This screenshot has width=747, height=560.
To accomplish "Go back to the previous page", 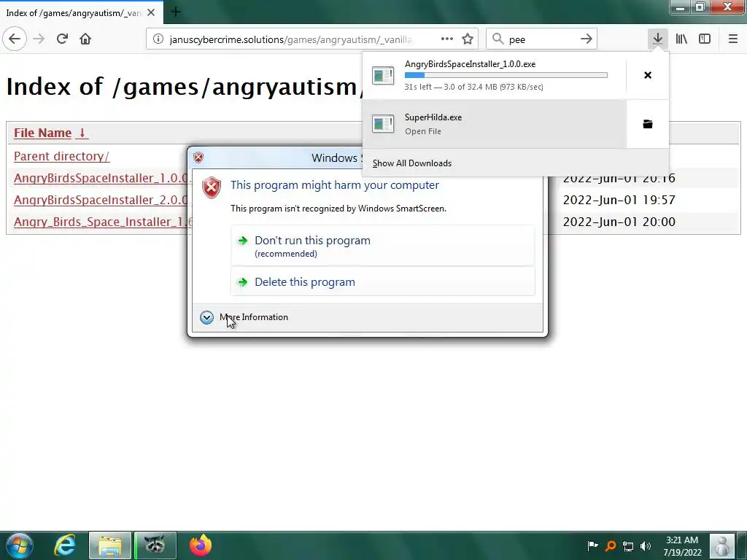I will coord(15,39).
